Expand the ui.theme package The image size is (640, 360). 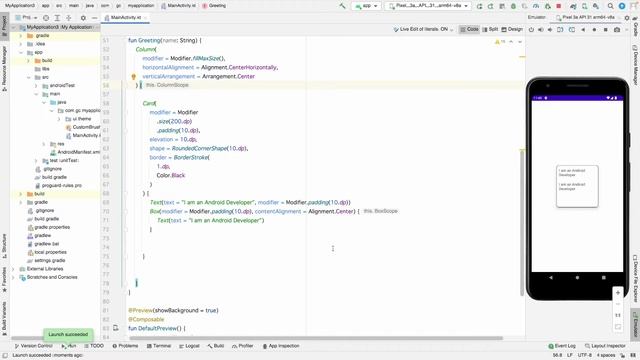[x=59, y=119]
